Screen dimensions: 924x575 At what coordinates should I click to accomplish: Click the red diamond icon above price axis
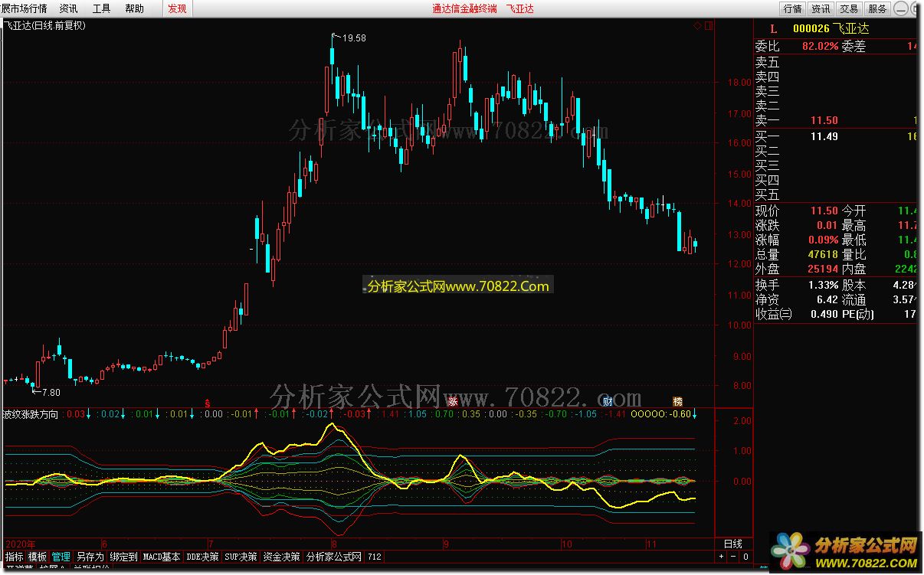point(698,25)
